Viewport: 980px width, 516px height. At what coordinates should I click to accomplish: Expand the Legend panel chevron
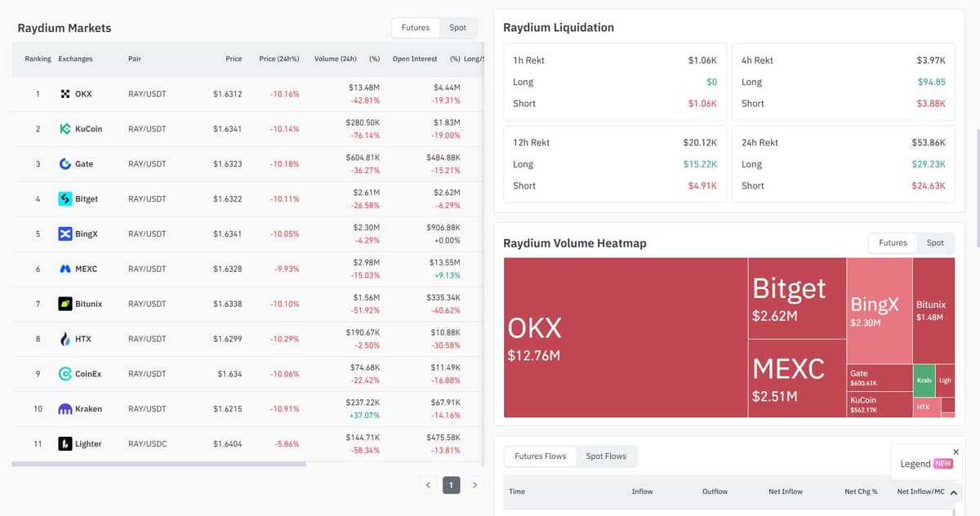(x=953, y=492)
